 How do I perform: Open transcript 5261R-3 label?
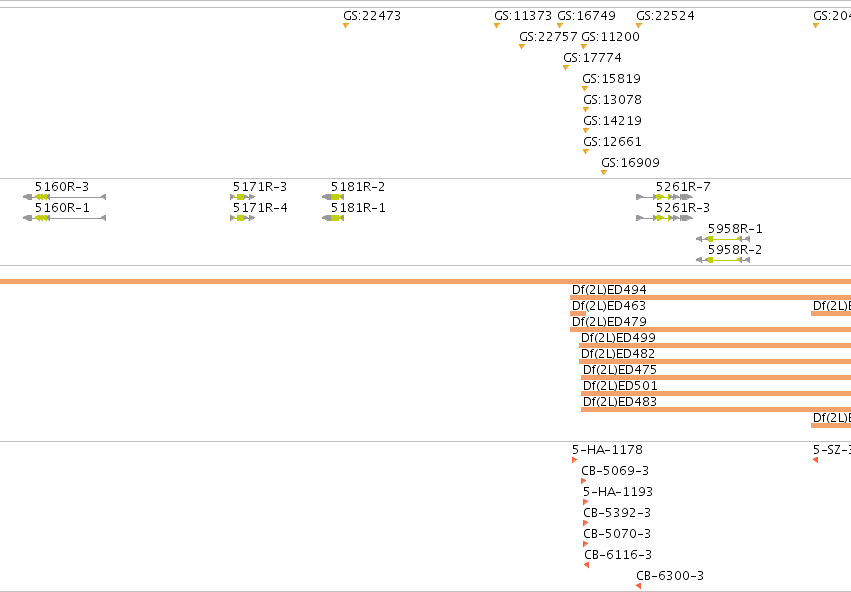point(683,208)
